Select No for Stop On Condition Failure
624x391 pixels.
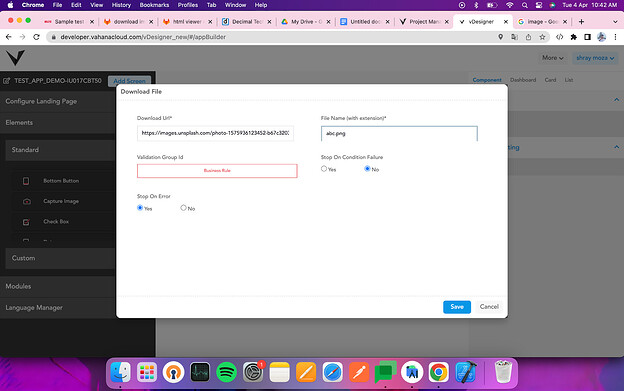pyautogui.click(x=367, y=169)
